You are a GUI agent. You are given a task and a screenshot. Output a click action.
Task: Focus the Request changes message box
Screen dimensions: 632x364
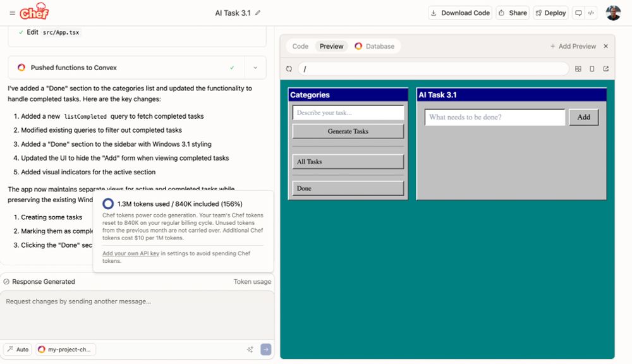pyautogui.click(x=137, y=315)
